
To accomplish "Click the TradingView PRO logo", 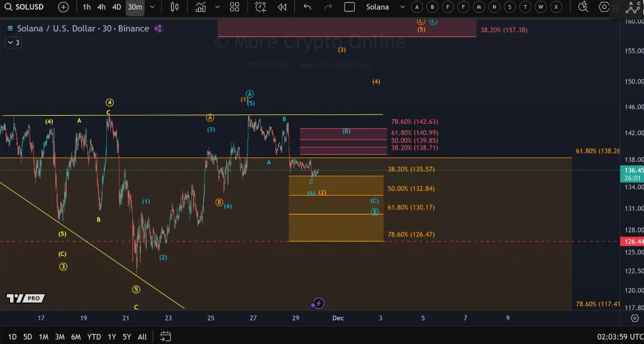I will [x=25, y=299].
